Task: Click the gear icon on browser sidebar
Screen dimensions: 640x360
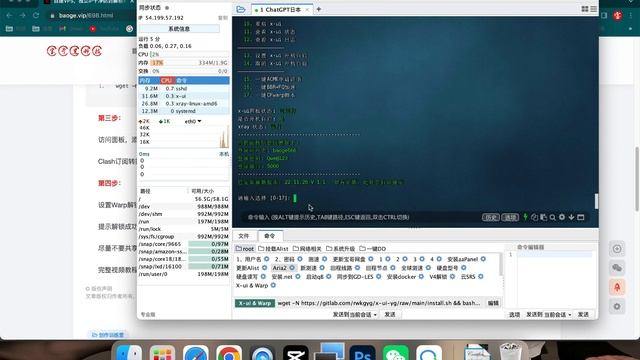Action: [x=617, y=306]
